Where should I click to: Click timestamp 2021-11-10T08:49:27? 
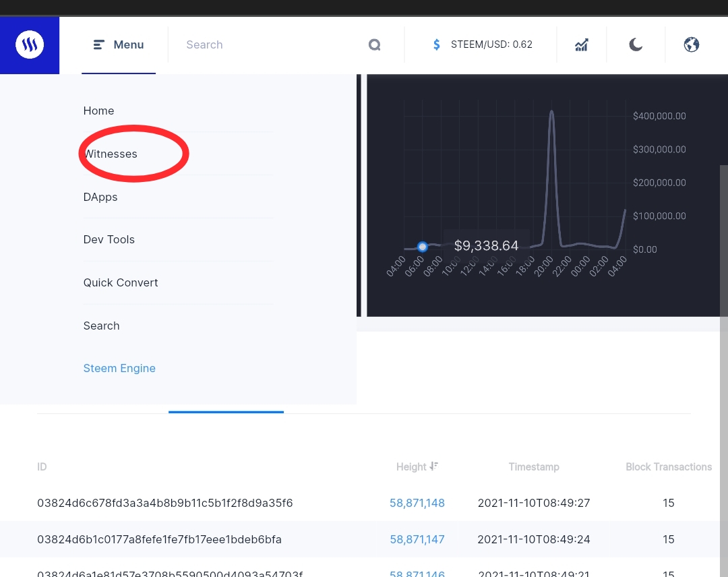point(534,503)
